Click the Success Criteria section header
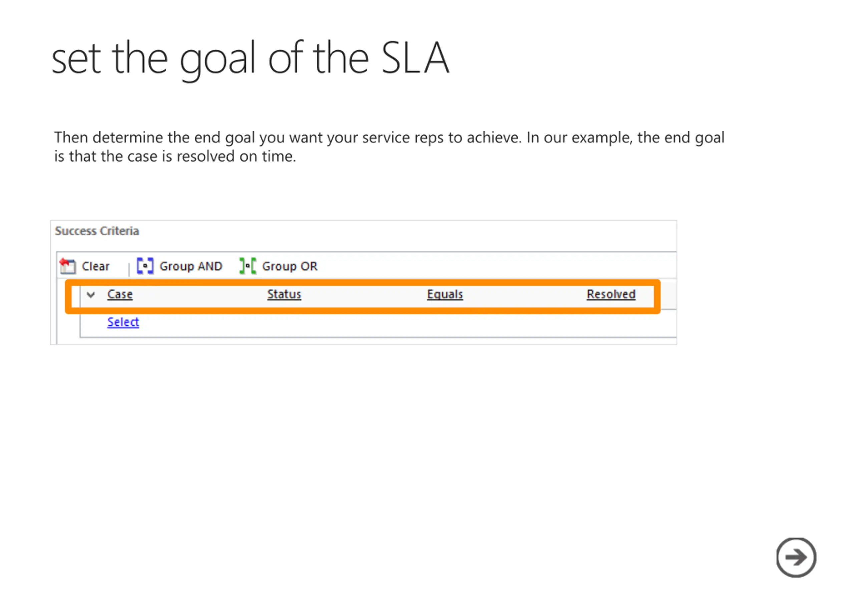This screenshot has width=854, height=616. pyautogui.click(x=97, y=231)
